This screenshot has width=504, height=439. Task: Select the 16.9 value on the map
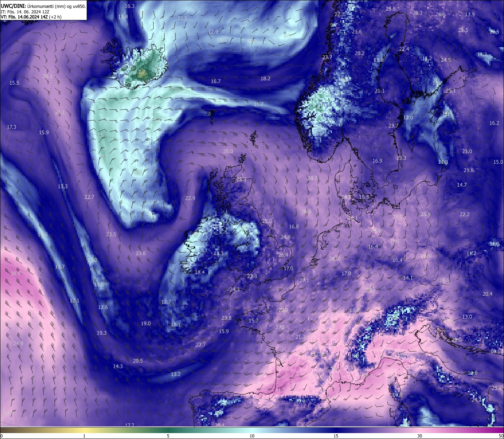377,161
